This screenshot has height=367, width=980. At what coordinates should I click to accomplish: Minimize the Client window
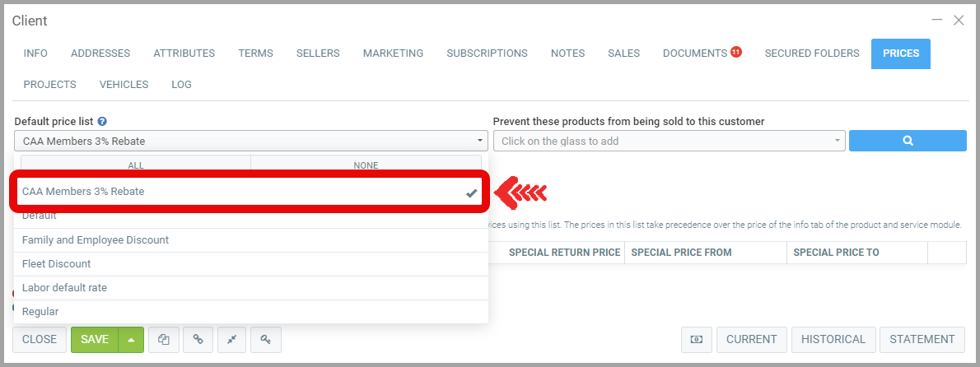[x=937, y=20]
